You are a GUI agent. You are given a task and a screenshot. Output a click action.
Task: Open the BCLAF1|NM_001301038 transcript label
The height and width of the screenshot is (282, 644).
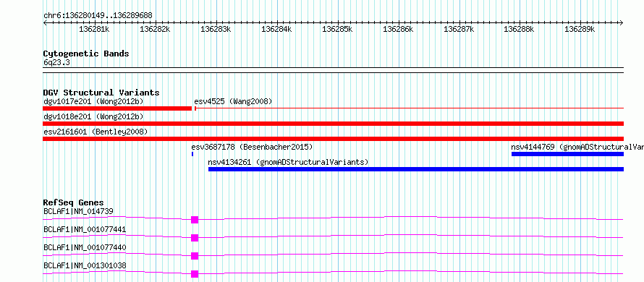point(85,266)
